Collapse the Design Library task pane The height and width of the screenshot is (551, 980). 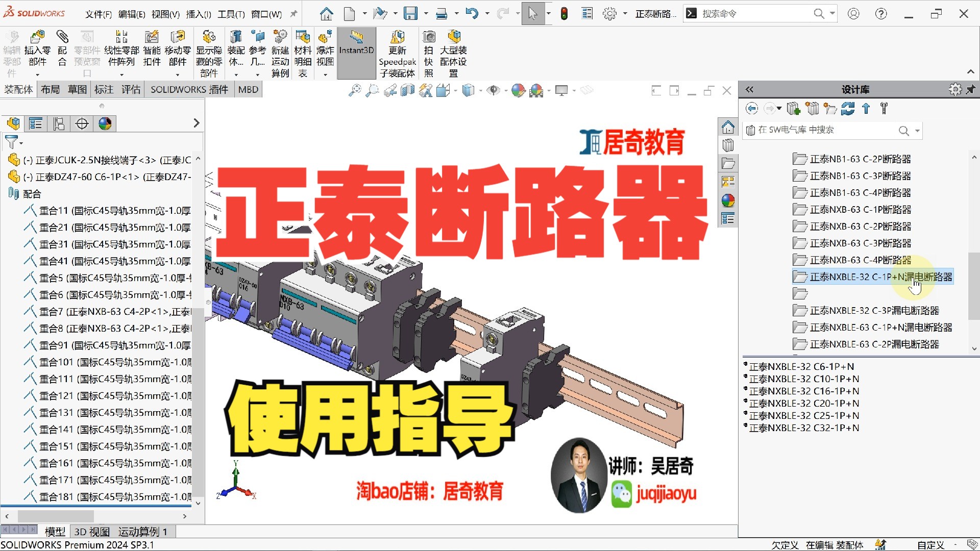pos(749,89)
